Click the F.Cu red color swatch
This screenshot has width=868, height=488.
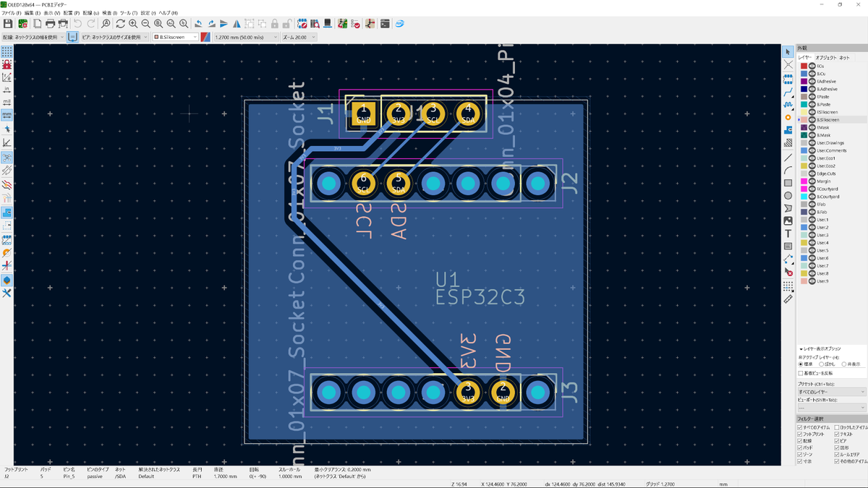(x=804, y=66)
